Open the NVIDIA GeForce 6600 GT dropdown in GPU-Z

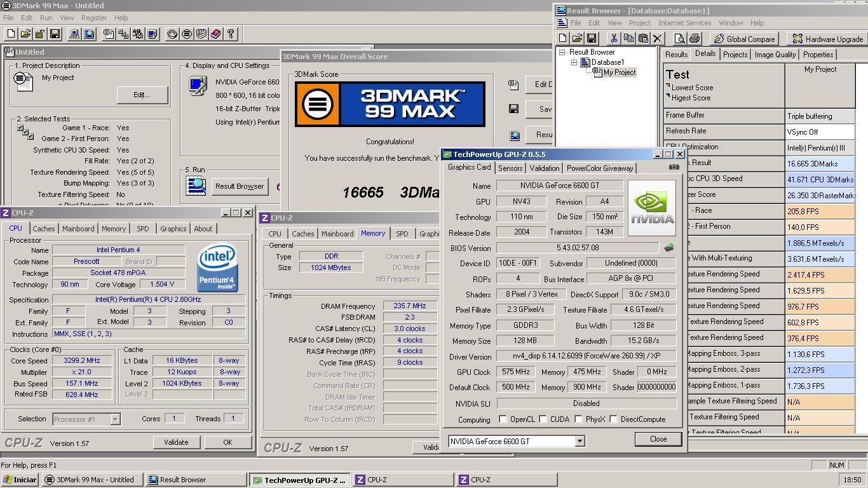580,441
